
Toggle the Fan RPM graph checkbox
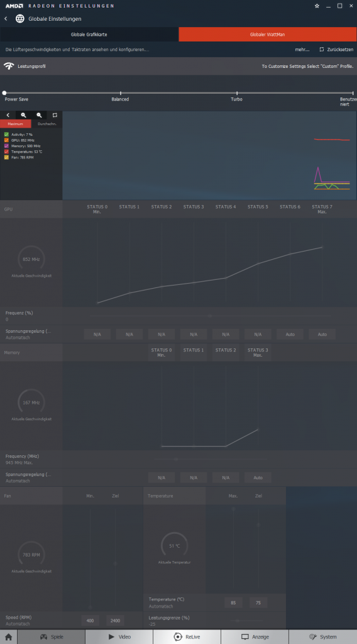point(6,157)
